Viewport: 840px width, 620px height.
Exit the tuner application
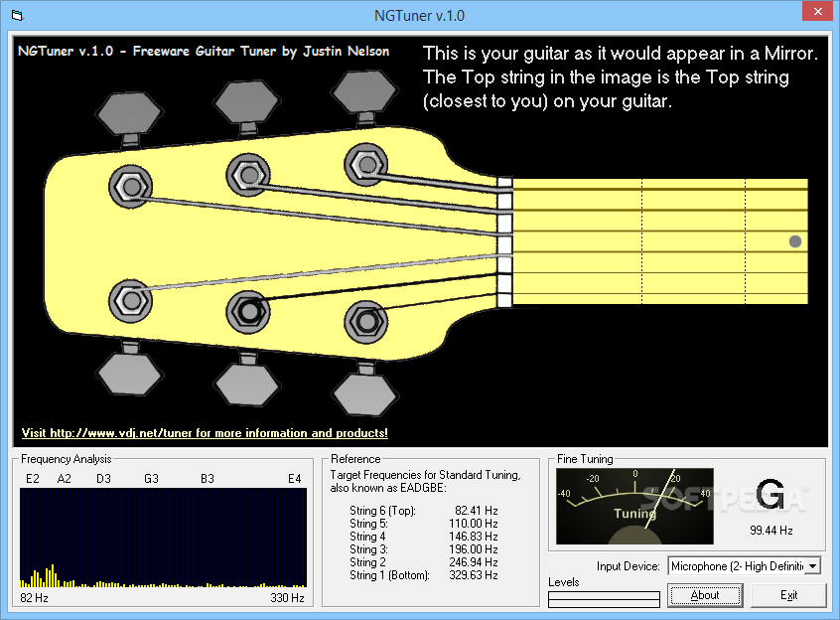pos(788,595)
